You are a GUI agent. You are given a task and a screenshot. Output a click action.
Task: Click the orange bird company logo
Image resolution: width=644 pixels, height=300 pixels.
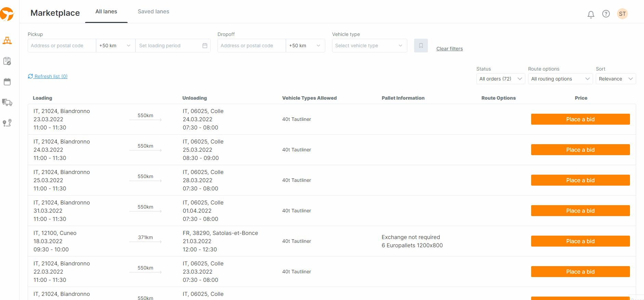point(7,14)
